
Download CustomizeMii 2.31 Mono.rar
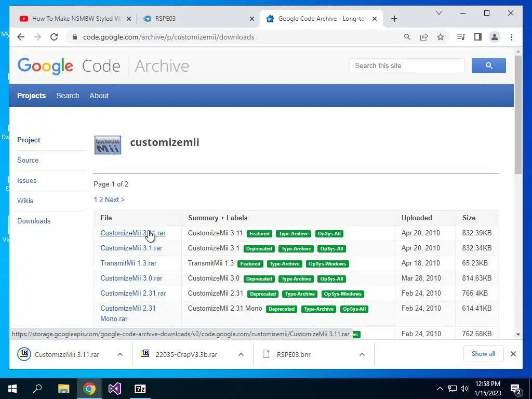128,313
